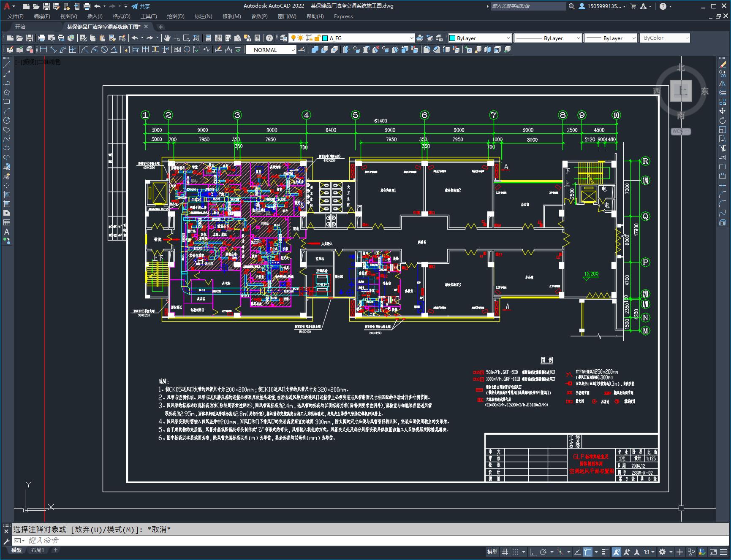Click the Zoom Window icon
The height and width of the screenshot is (560, 731).
[x=187, y=38]
